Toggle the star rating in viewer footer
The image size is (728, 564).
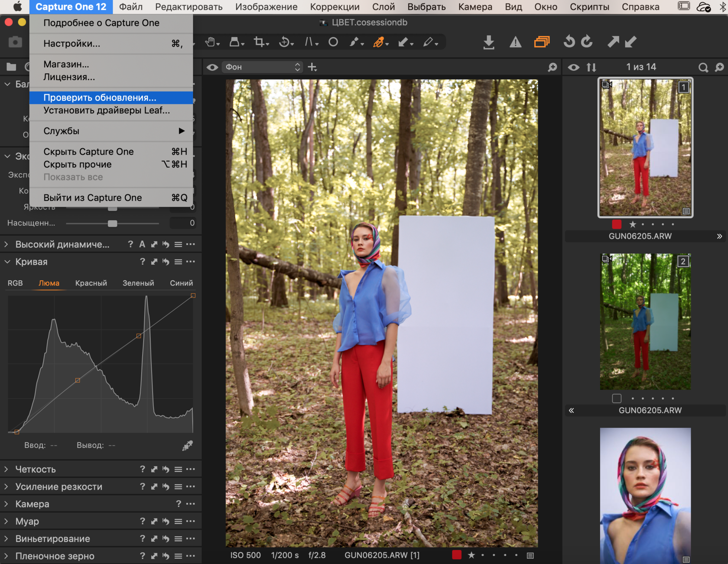pyautogui.click(x=471, y=555)
